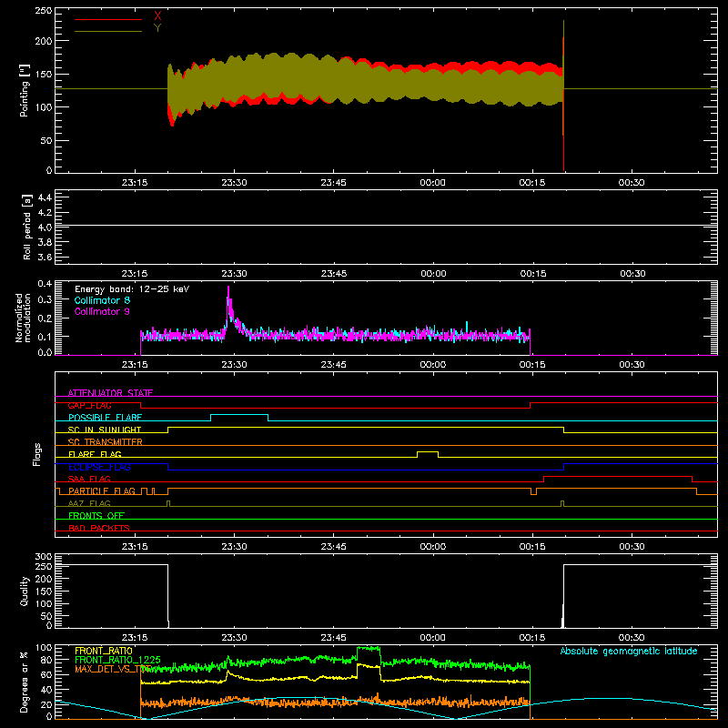Click the FLARE_FLAG label
Viewport: 728px width, 728px height.
click(x=95, y=454)
